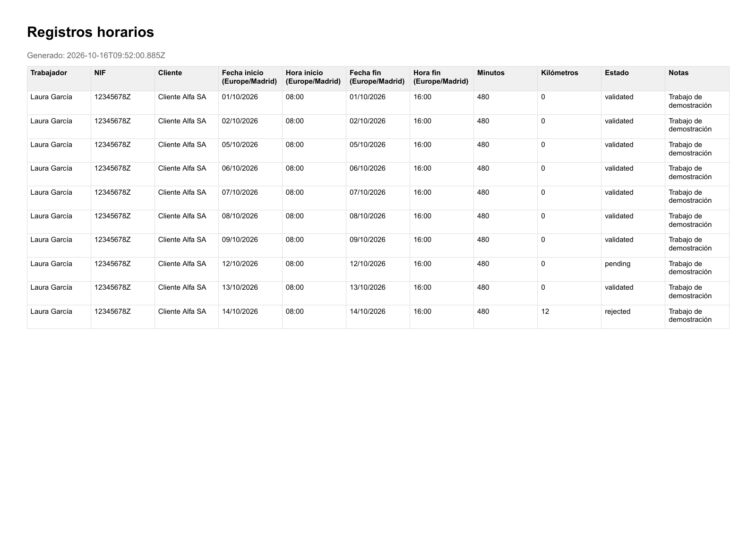756x535 pixels.
Task: Click NIF 12345678Z in 14/10/2026 row
Action: (x=123, y=317)
